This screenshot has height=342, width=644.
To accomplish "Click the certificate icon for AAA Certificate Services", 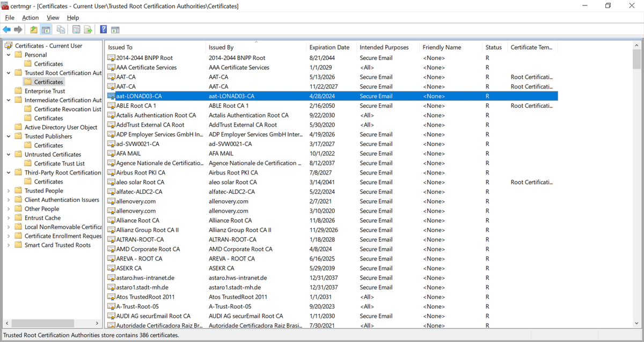I will tap(112, 68).
